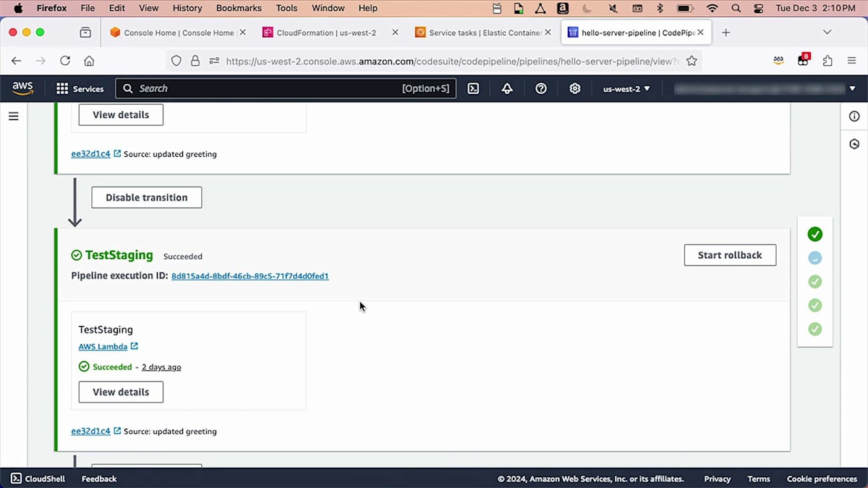The image size is (868, 488).
Task: Open site permissions icon in address bar
Action: click(213, 61)
